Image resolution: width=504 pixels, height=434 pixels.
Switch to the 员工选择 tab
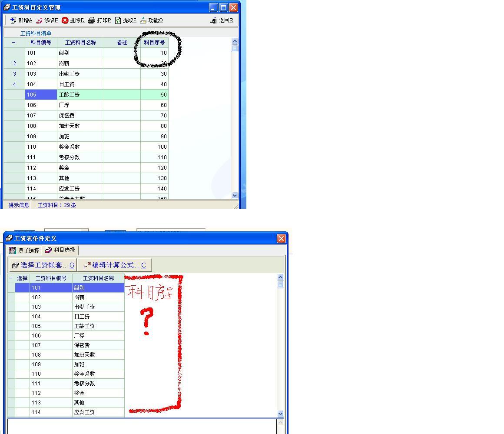tap(25, 250)
